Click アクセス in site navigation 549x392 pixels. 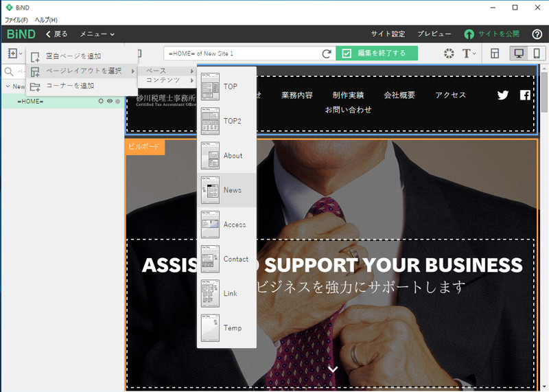click(451, 95)
